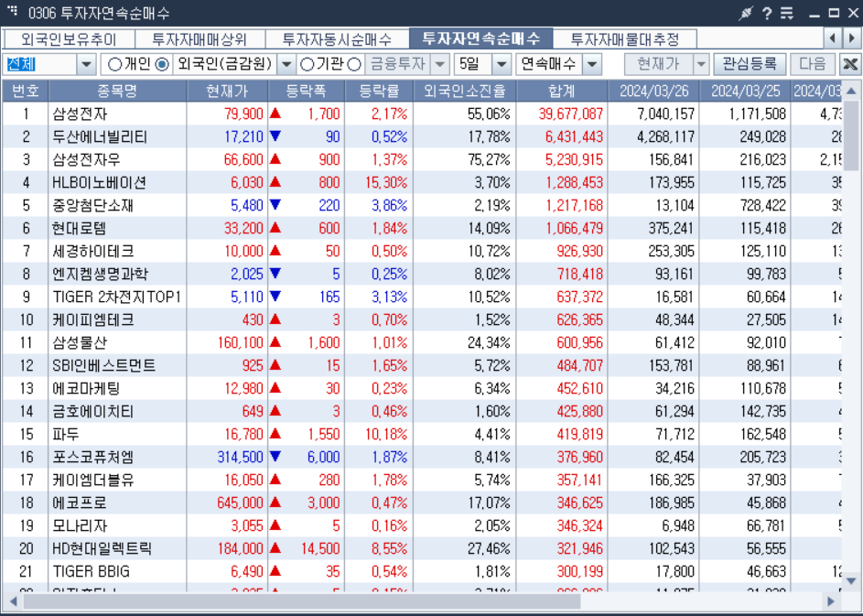The image size is (863, 616).
Task: Open the 5일 period dropdown
Action: pos(502,64)
